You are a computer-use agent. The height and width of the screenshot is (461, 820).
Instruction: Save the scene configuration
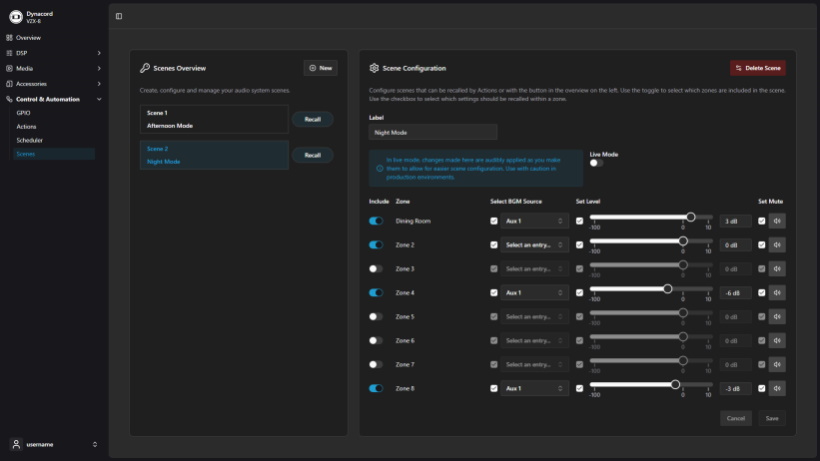click(772, 418)
